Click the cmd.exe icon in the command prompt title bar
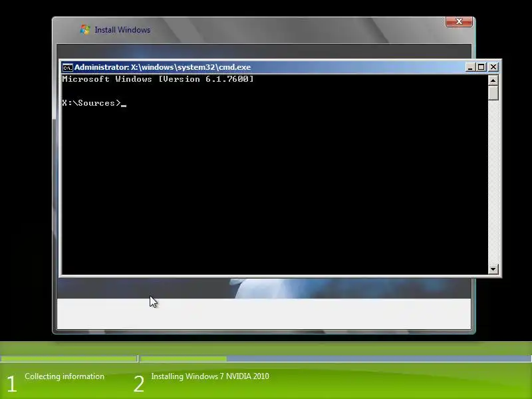This screenshot has width=532, height=399. [68, 68]
